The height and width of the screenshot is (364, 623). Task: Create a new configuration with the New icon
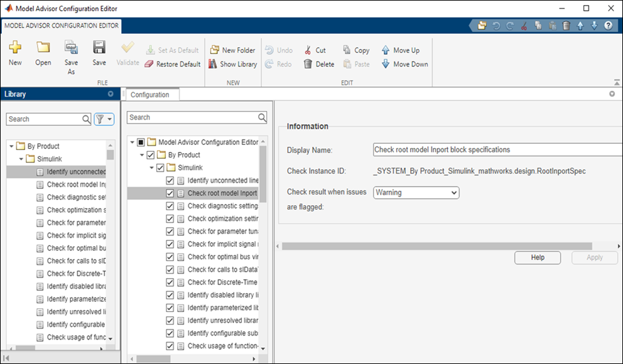click(14, 54)
